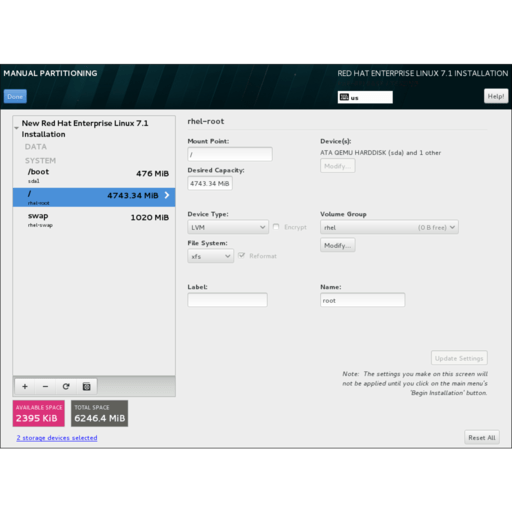Click the Desired Capacity input field
Viewport: 512px width, 512px height.
(210, 183)
